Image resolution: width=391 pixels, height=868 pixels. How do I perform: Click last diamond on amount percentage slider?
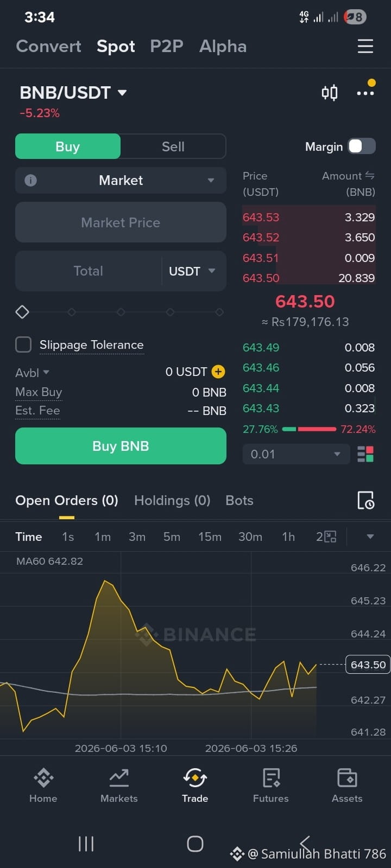pos(219,312)
